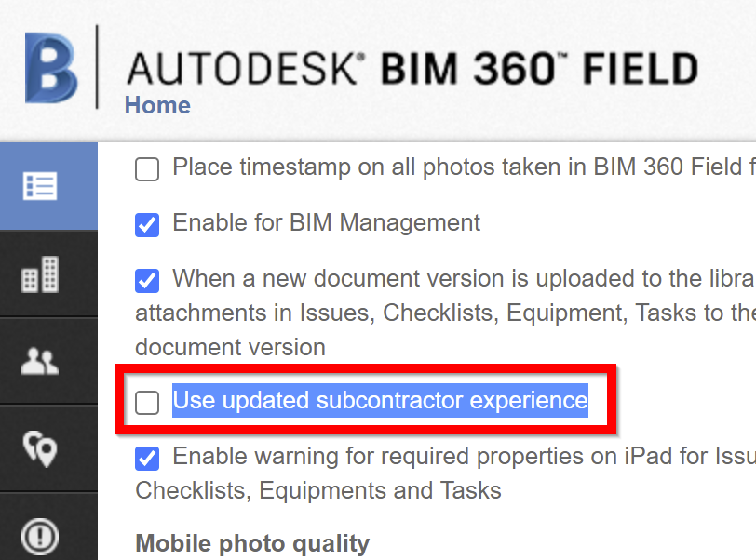Viewport: 756px width, 560px height.
Task: Toggle BIM Management by clicking its checkbox
Action: 146,224
